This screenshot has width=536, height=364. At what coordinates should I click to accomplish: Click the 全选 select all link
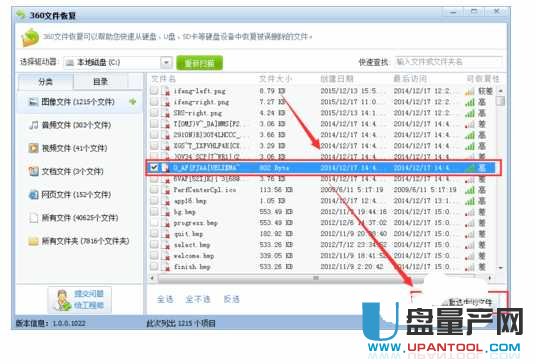pos(165,299)
